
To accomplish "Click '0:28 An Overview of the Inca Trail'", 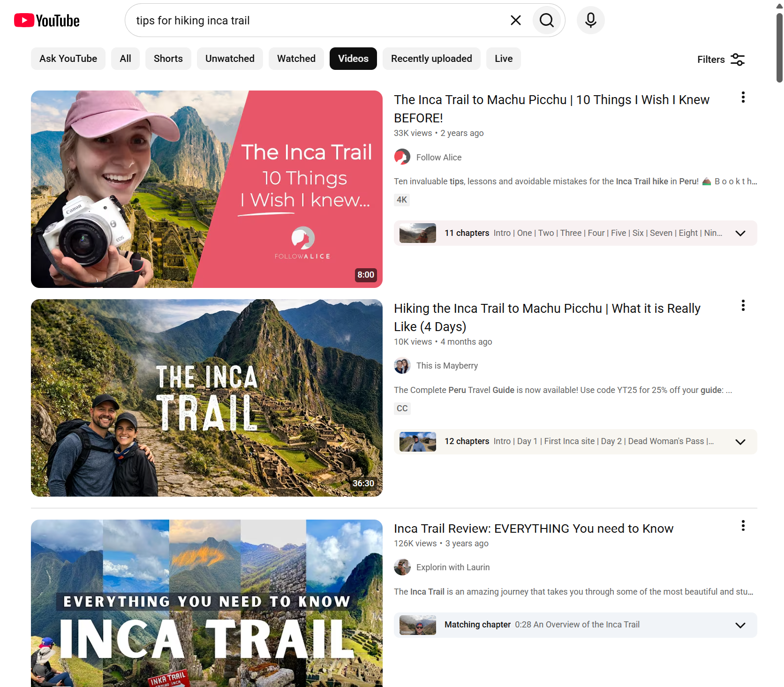I will point(577,625).
